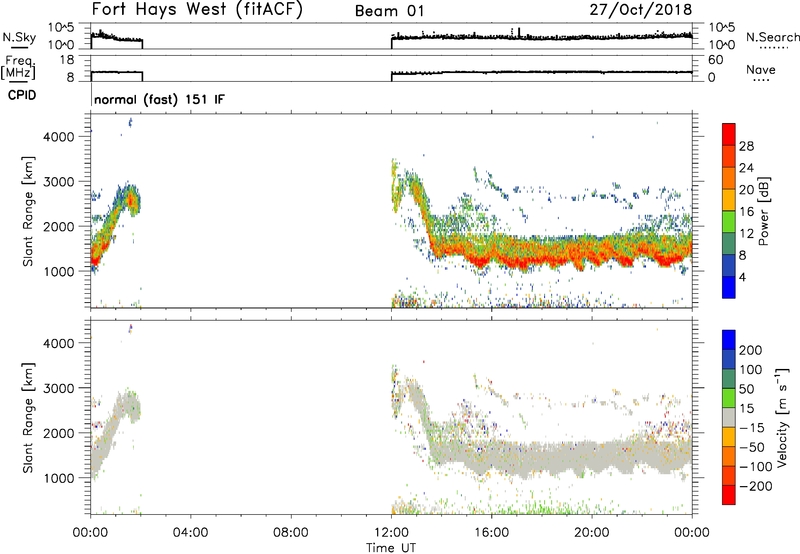This screenshot has height=554, width=800.
Task: Click the 'Time UT' axis title
Action: point(391,548)
